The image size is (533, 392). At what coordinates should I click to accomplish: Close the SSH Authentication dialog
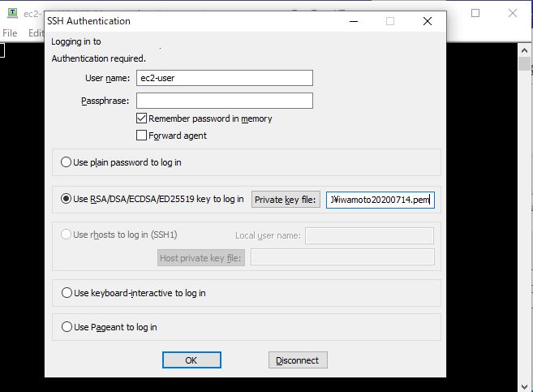428,22
